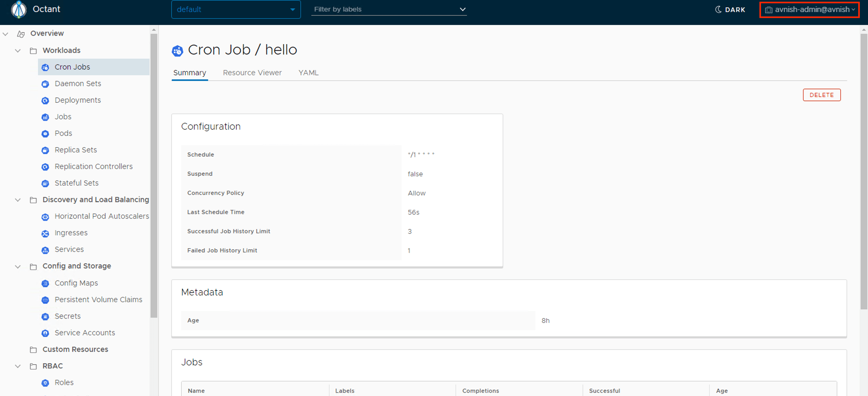Click the Cron Job icon beside the hello title
This screenshot has width=868, height=396.
(x=177, y=51)
